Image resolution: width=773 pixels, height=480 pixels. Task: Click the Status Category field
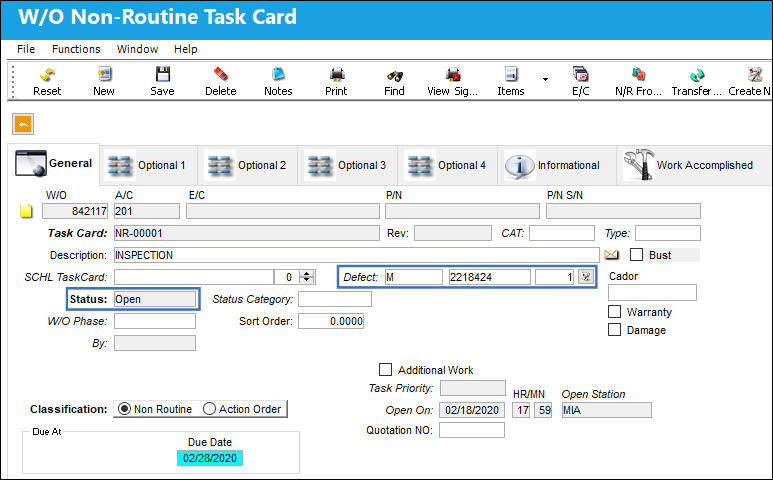[x=335, y=299]
